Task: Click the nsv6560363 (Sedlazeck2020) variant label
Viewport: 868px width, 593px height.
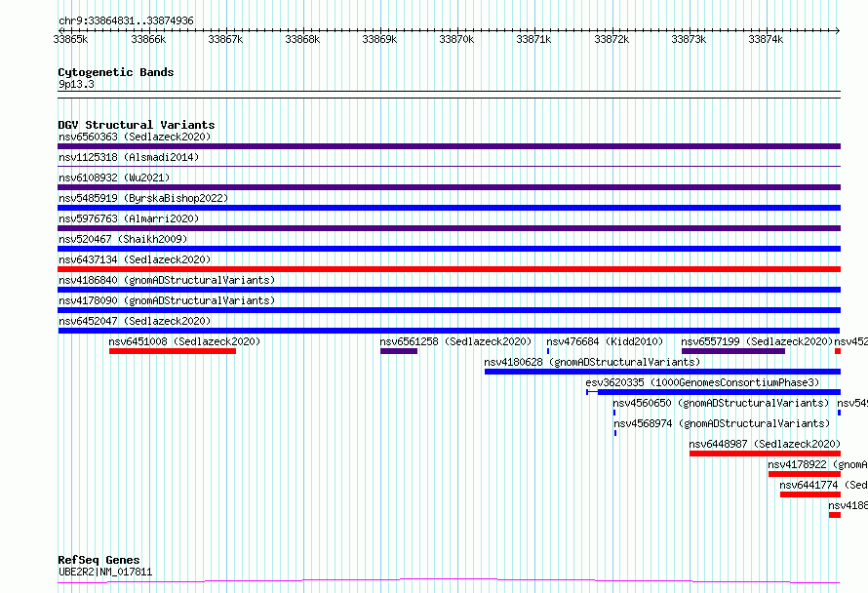Action: tap(135, 137)
